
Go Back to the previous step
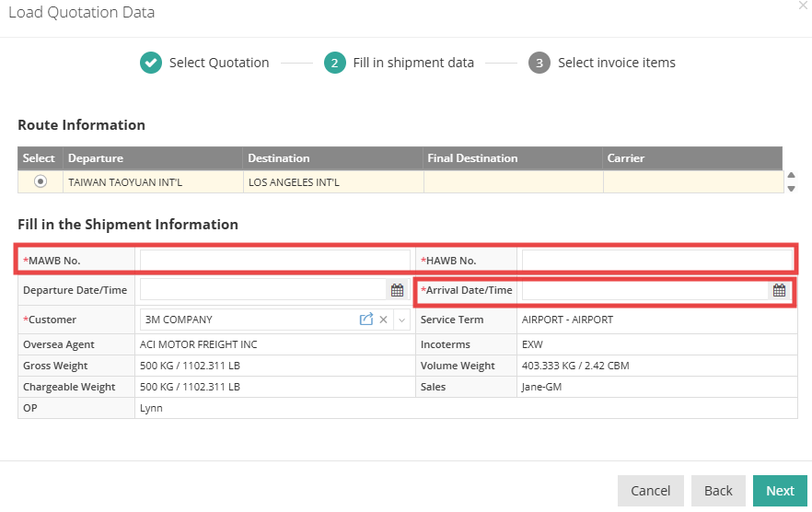click(718, 491)
